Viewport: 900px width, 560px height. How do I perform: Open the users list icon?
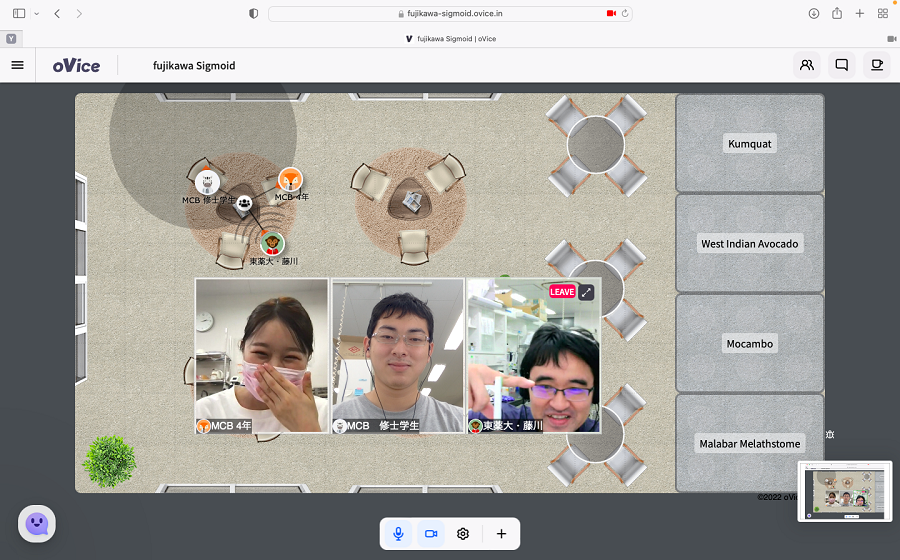[806, 65]
